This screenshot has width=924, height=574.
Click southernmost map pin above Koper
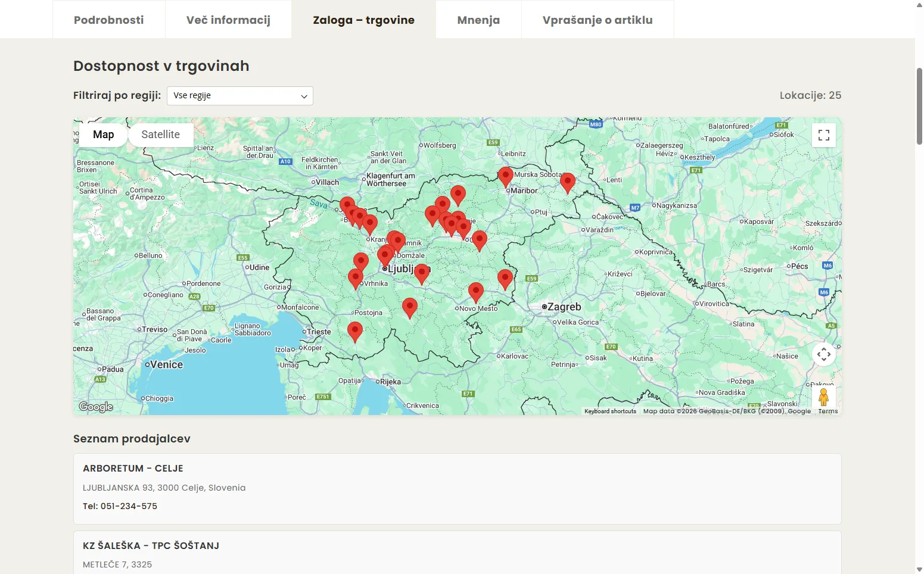coord(355,332)
